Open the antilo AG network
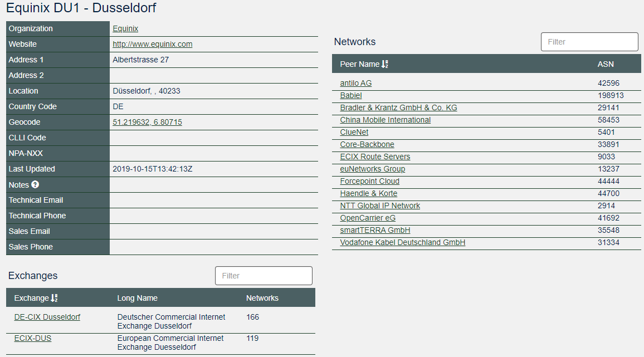 pos(355,83)
